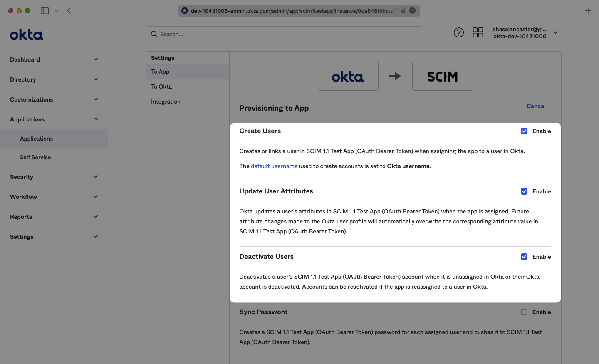
Task: Click the browser sidebar toggle icon
Action: 45,11
